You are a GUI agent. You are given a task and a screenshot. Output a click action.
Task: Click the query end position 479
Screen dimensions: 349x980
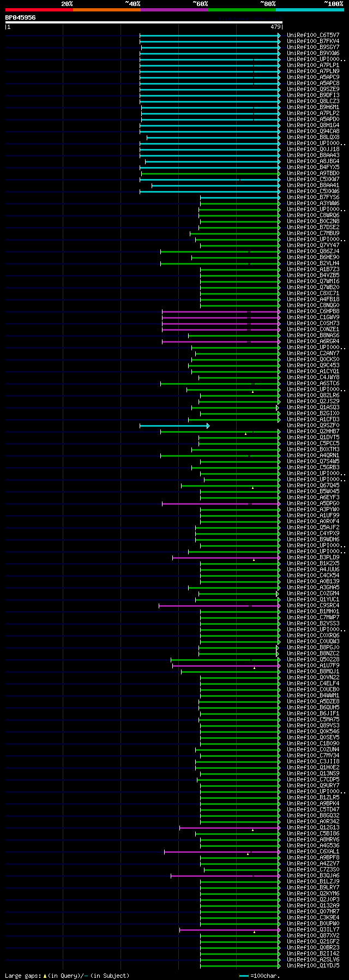tap(275, 27)
